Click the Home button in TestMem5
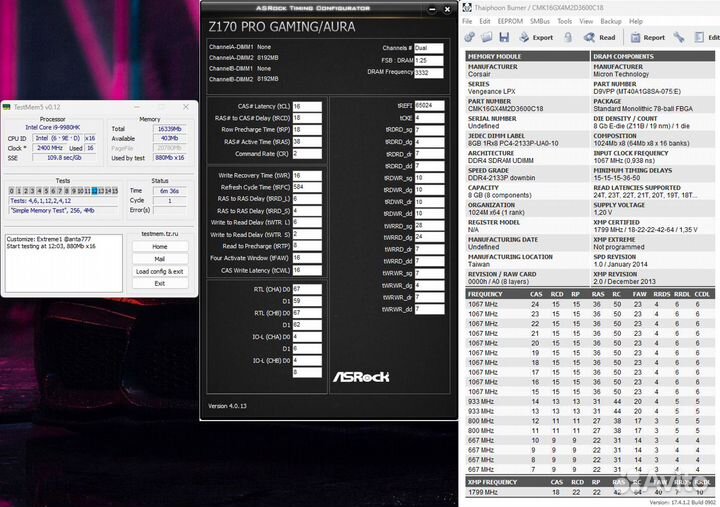This screenshot has width=720, height=507. (160, 247)
